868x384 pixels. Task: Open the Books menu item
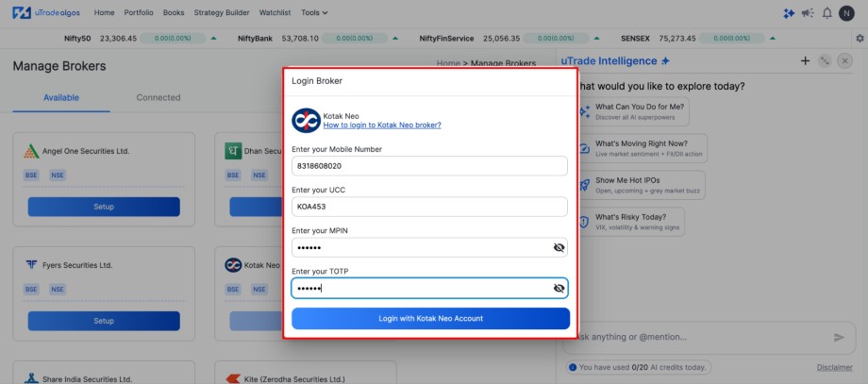click(x=174, y=12)
